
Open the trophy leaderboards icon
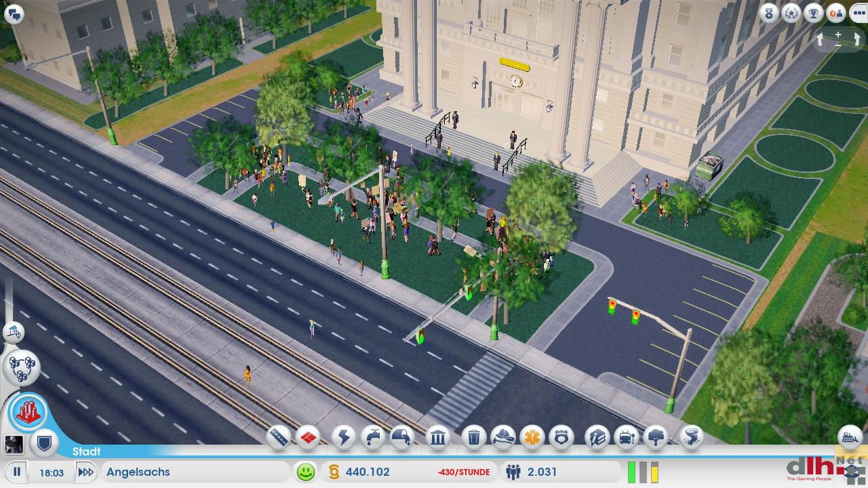point(814,13)
